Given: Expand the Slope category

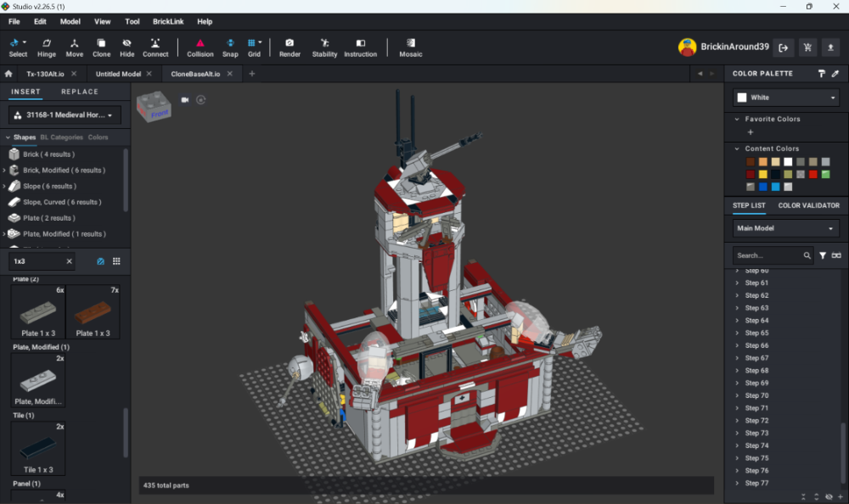Looking at the screenshot, I should [x=4, y=186].
